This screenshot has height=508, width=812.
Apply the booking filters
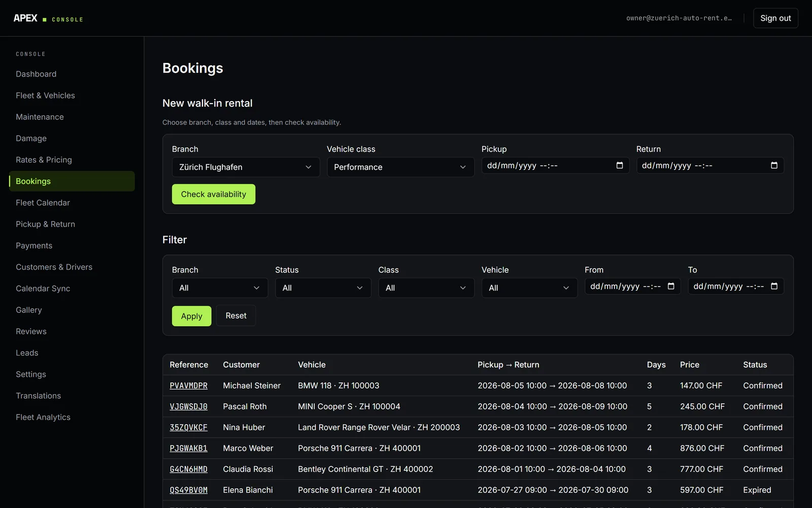[x=191, y=316]
